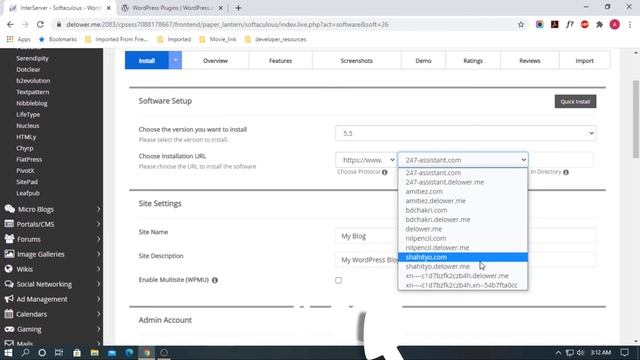Screen dimensions: 640x360
Task: Open the protocol https://www. dropdown
Action: [x=366, y=160]
